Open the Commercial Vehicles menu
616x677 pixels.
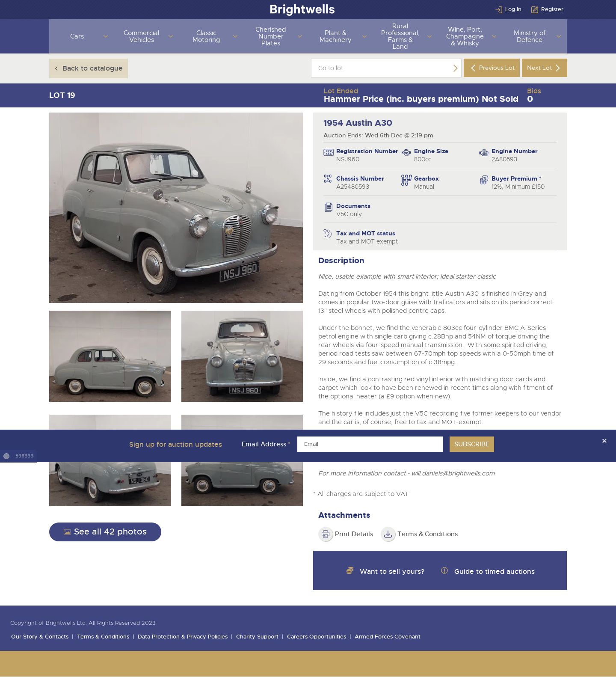(x=142, y=36)
